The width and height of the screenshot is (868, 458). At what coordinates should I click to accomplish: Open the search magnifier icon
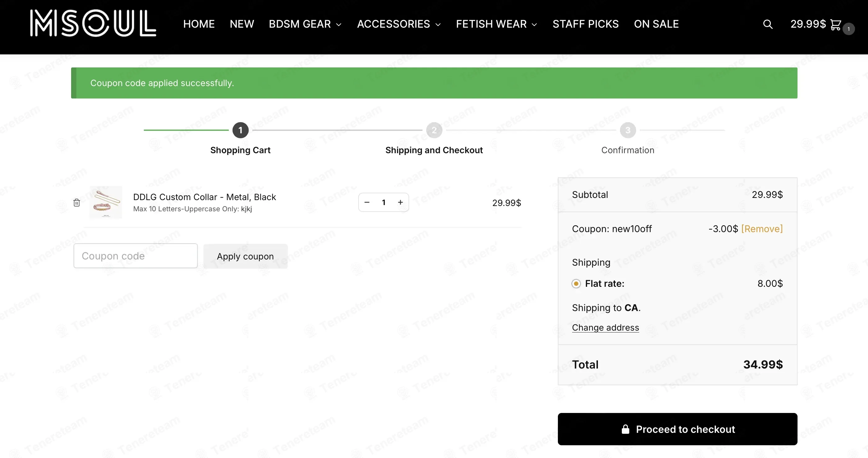click(768, 24)
